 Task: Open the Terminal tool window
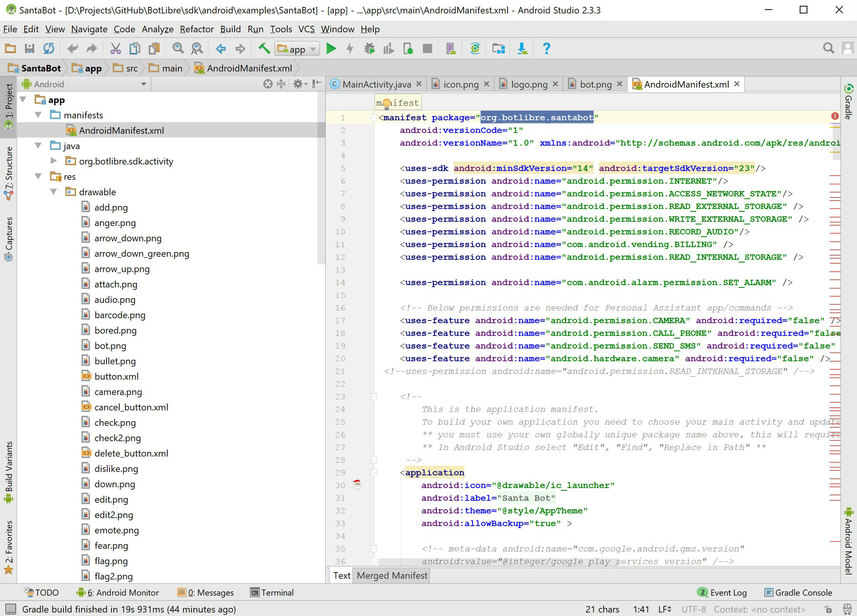click(x=272, y=593)
